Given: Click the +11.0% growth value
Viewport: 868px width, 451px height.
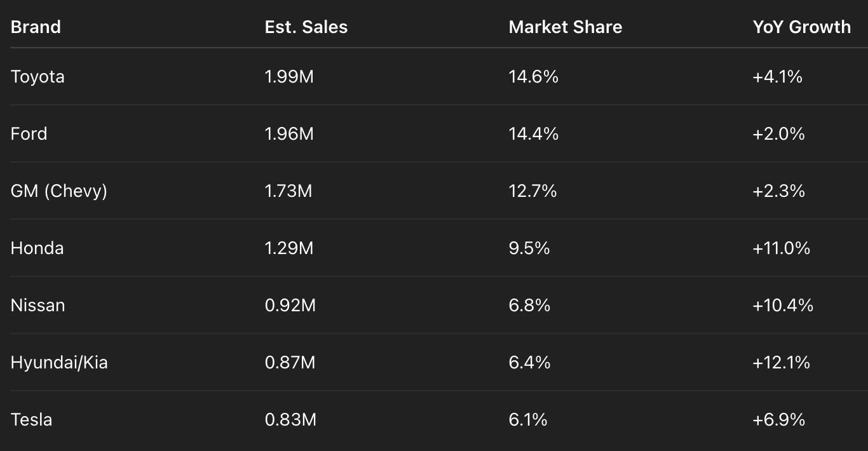Looking at the screenshot, I should [x=782, y=248].
